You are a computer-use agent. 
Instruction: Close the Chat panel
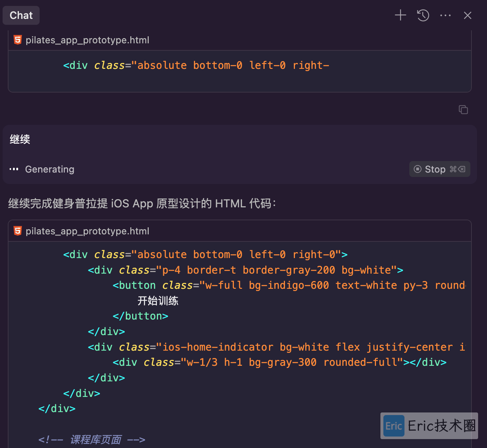(468, 15)
